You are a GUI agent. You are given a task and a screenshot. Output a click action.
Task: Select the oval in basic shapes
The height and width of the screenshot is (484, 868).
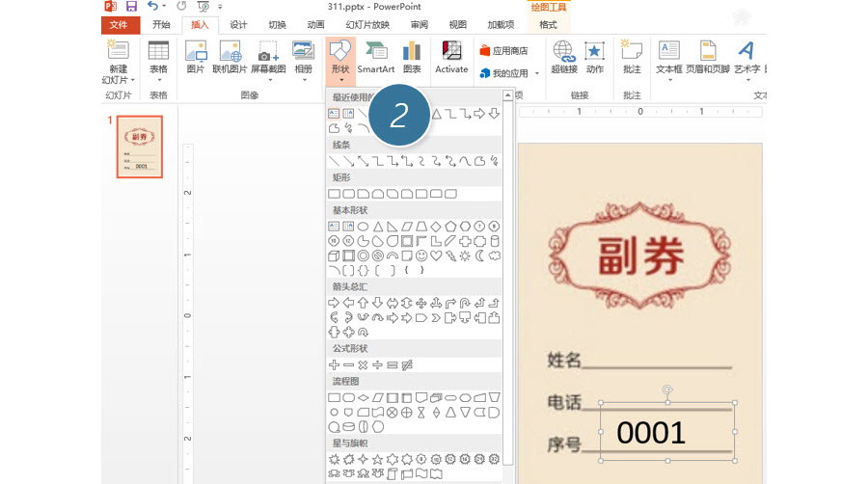[364, 227]
